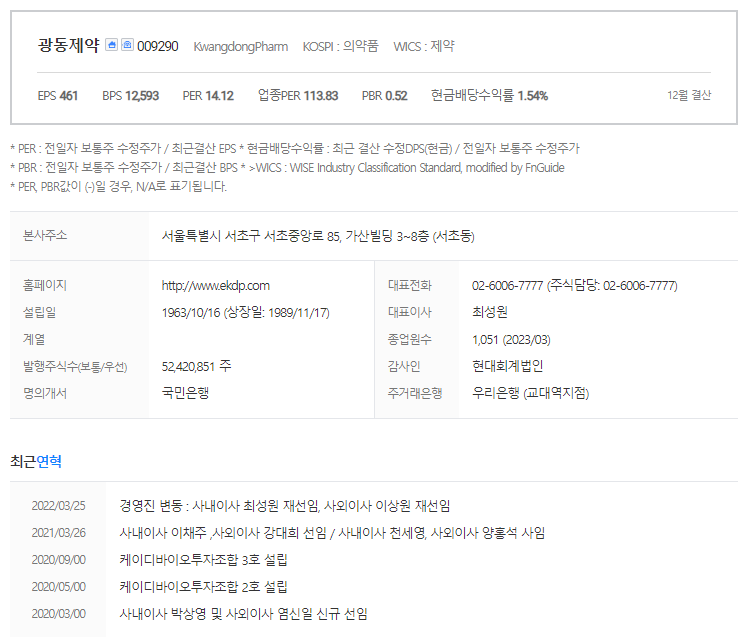Click the 2021/03/26 history entry 사내이사 이채주
742x637 pixels.
tap(332, 533)
